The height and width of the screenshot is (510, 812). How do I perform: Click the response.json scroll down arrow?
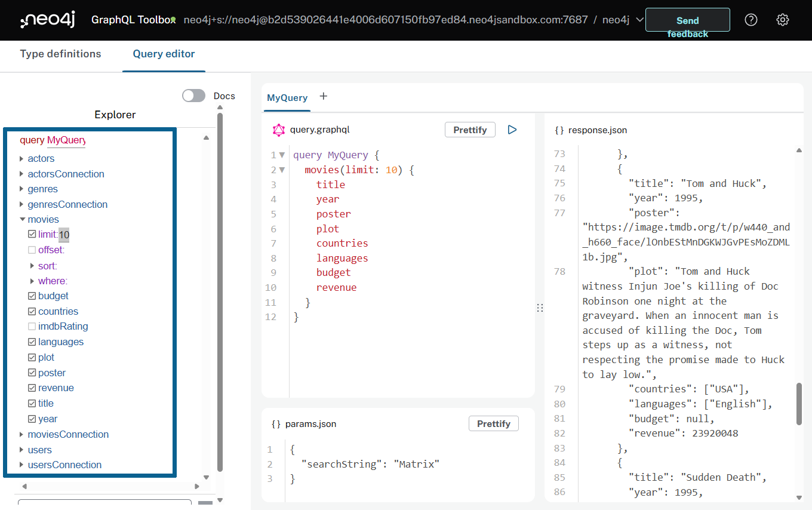(799, 497)
